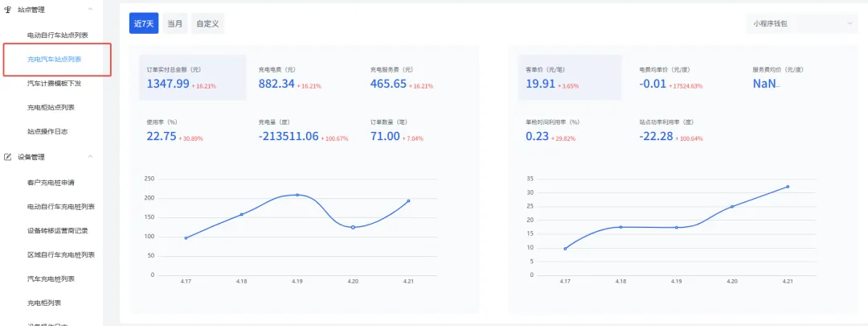Viewport: 868px width, 326px height.
Task: Open 充电柜站点列表 in sidebar
Action: [x=51, y=107]
